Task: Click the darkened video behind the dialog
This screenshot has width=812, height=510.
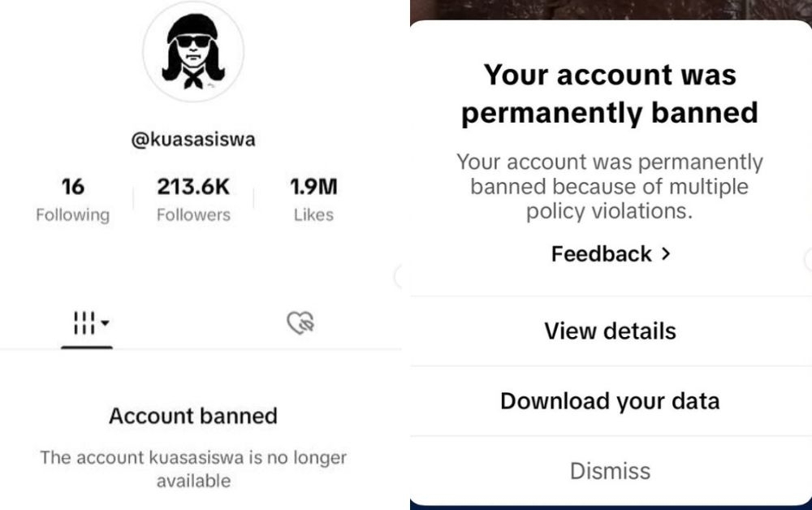Action: 610,10
